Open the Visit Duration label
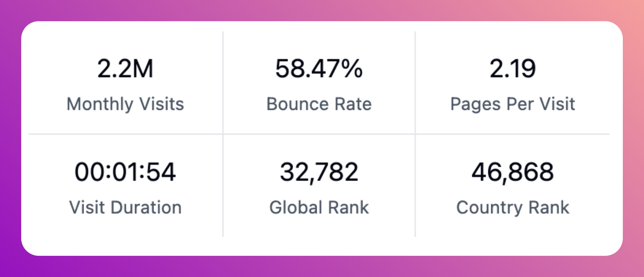This screenshot has height=277, width=644. pos(125,207)
